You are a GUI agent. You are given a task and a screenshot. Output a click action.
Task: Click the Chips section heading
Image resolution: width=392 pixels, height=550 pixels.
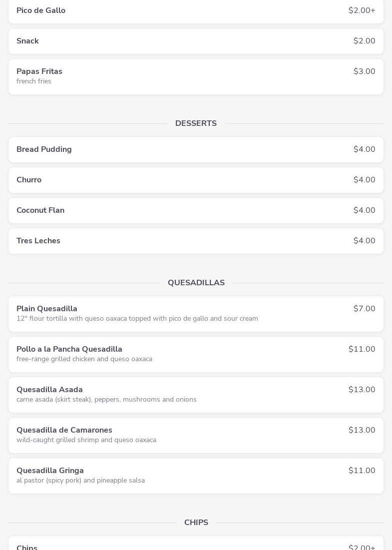click(196, 523)
